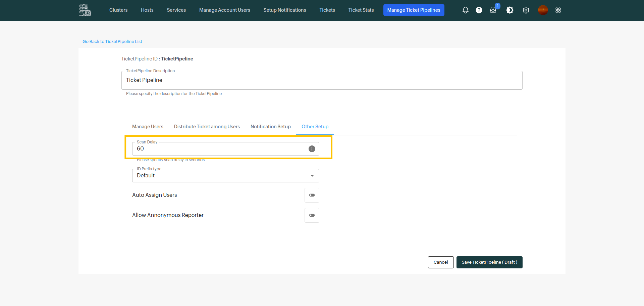Click the Scan Delay info icon
Image resolution: width=644 pixels, height=306 pixels.
(x=312, y=149)
